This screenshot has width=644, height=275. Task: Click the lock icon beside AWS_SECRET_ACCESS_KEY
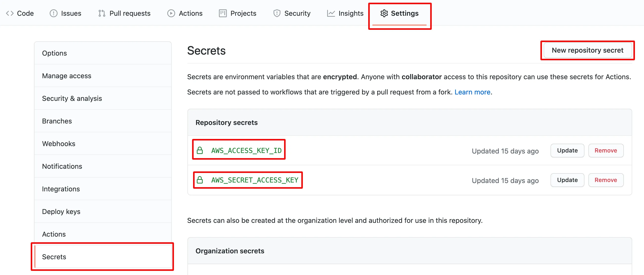200,180
